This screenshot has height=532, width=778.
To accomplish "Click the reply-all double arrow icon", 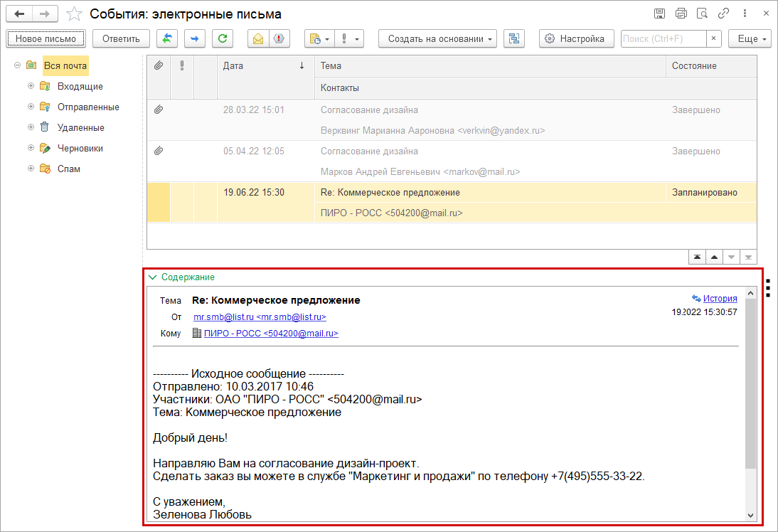I will pos(167,38).
